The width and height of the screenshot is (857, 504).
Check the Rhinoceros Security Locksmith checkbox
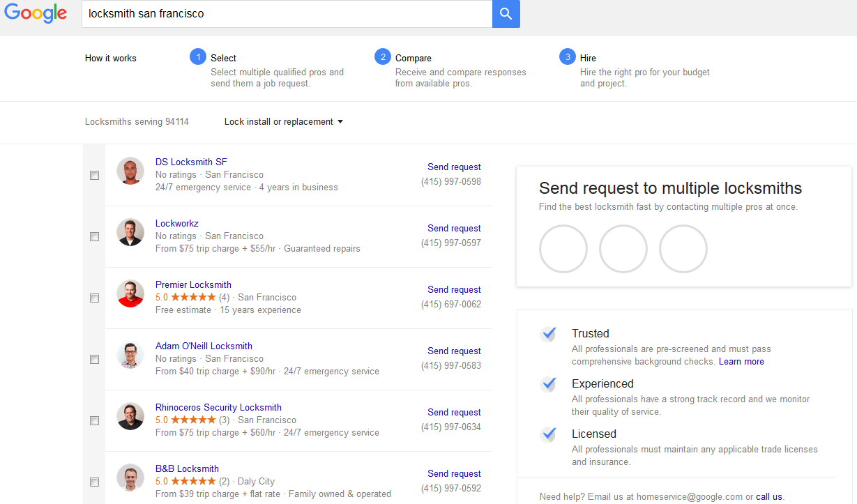point(94,421)
